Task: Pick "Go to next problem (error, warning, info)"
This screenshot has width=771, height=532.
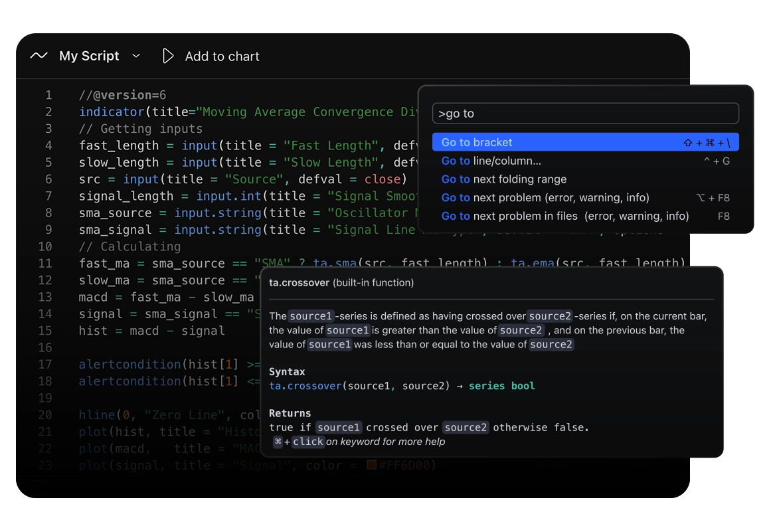Action: [x=545, y=198]
